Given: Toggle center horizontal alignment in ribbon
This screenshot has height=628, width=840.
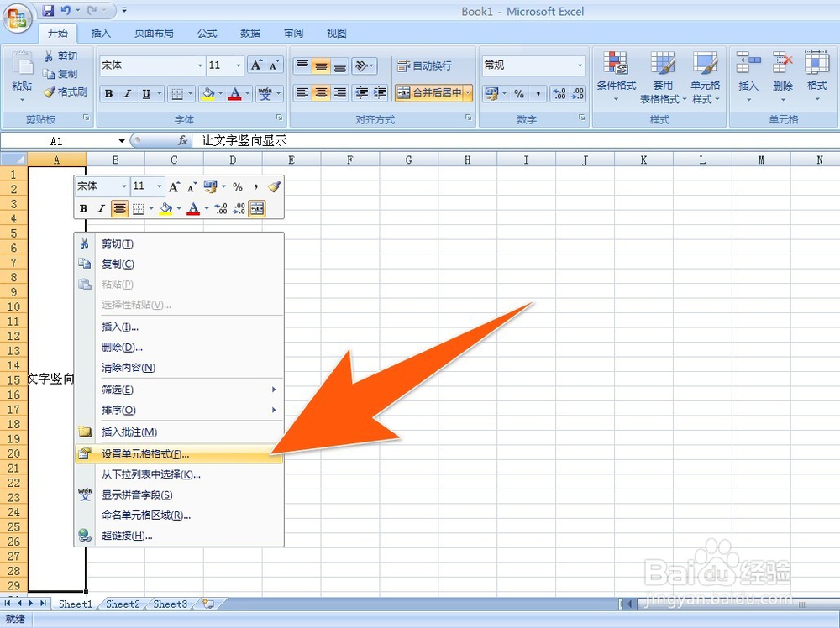Looking at the screenshot, I should click(x=321, y=93).
